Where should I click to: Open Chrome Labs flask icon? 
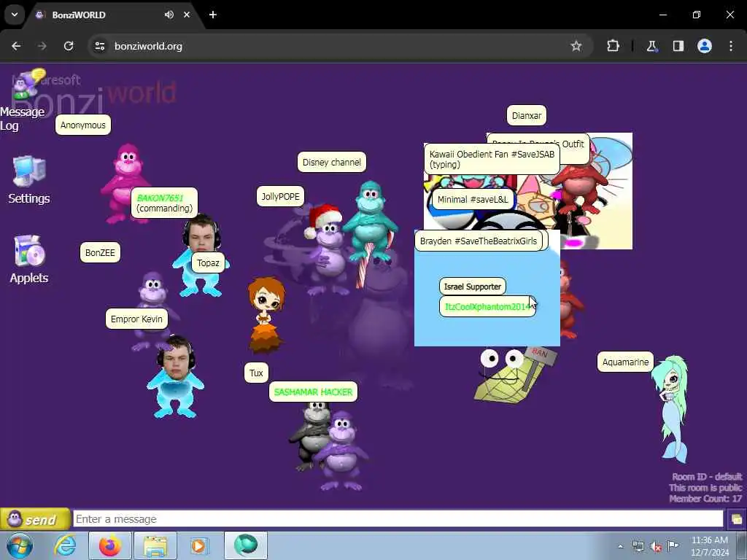click(x=651, y=46)
